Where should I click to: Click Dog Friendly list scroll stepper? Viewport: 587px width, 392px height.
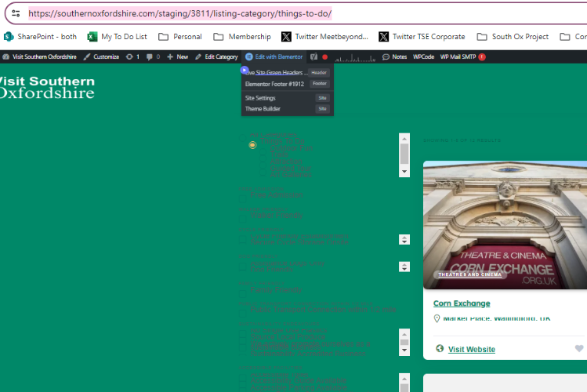pyautogui.click(x=404, y=267)
